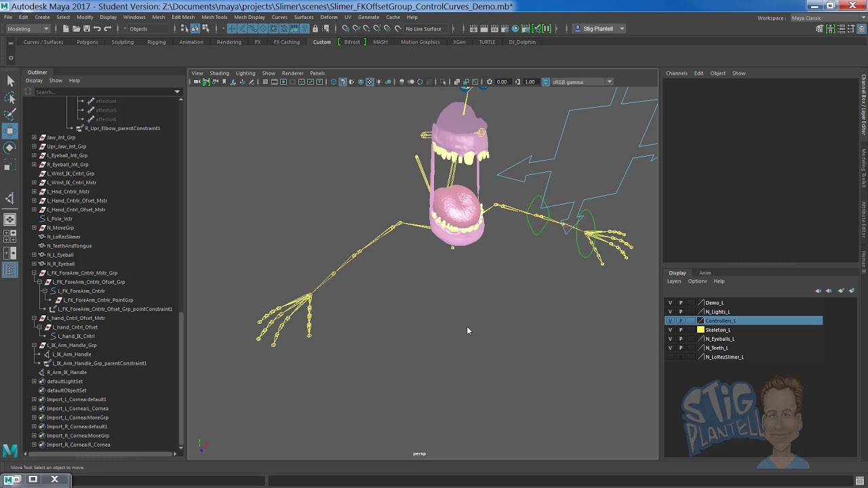Enable visibility for N_LoRezSlimer_L layer
Screen dimensions: 868x488
point(670,357)
